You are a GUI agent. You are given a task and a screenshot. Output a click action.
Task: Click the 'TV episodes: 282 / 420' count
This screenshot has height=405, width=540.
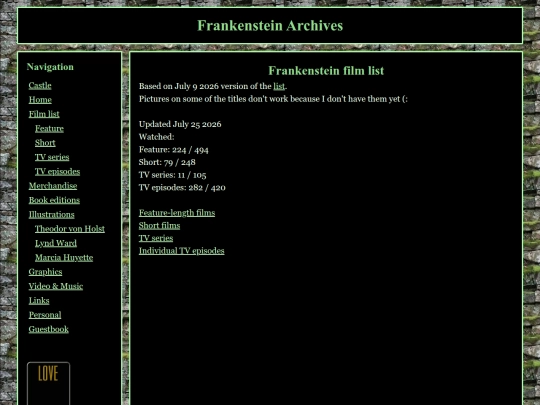tap(182, 188)
